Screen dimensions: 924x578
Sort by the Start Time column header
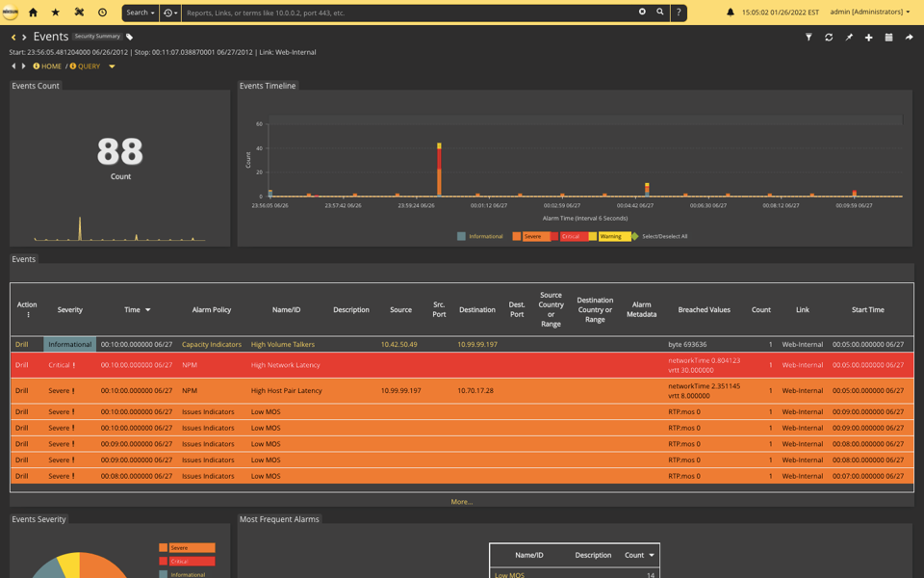point(868,309)
